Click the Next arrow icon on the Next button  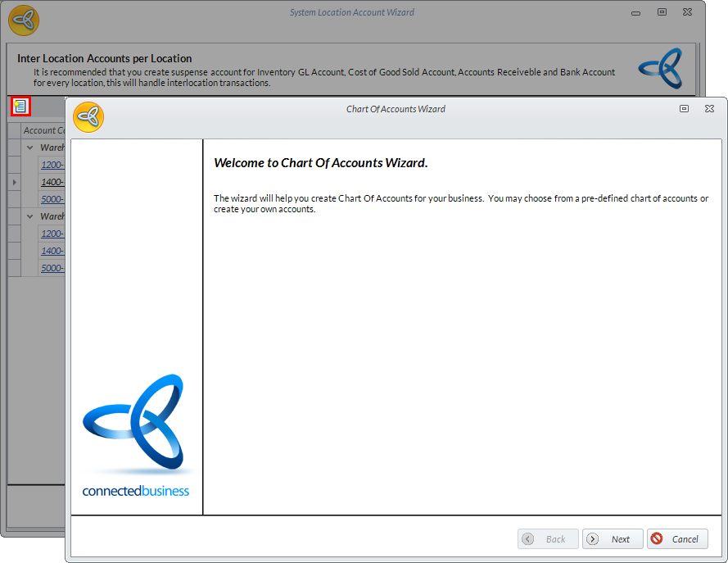592,539
